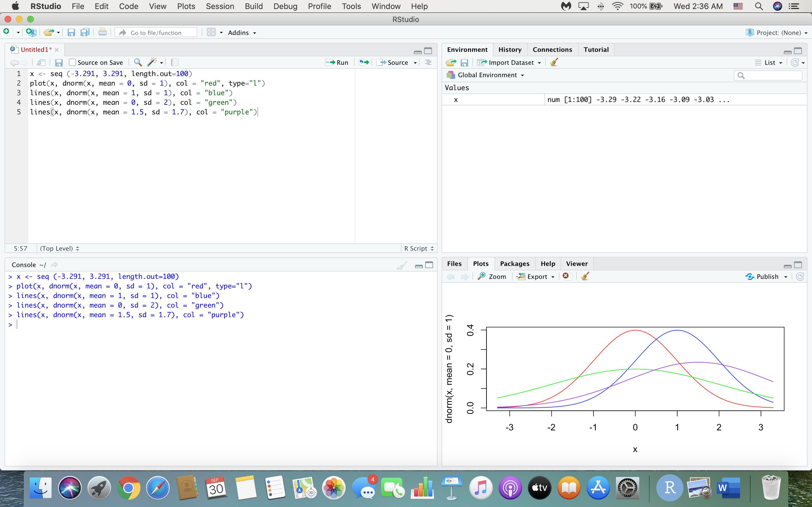This screenshot has height=507, width=812.
Task: Run the current line of code
Action: (x=337, y=62)
